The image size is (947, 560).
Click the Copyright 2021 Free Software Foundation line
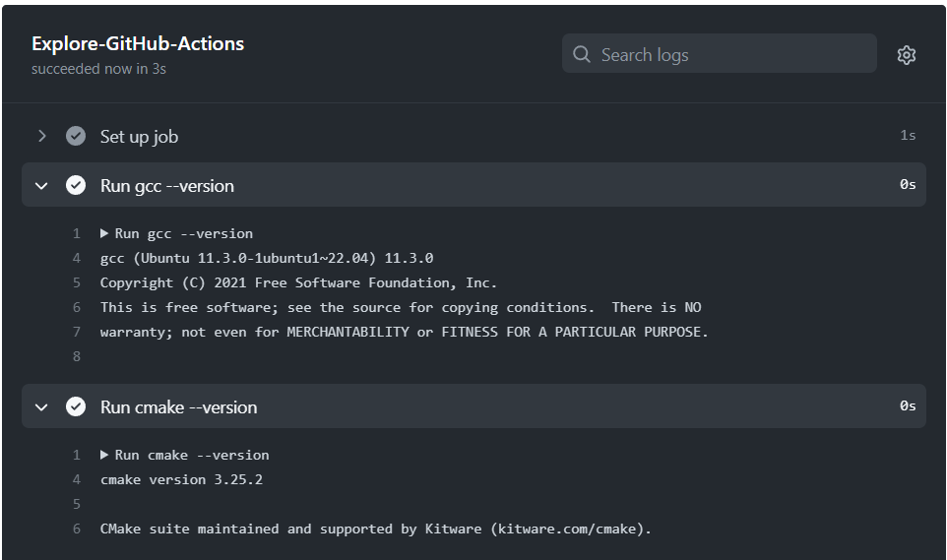pos(298,282)
